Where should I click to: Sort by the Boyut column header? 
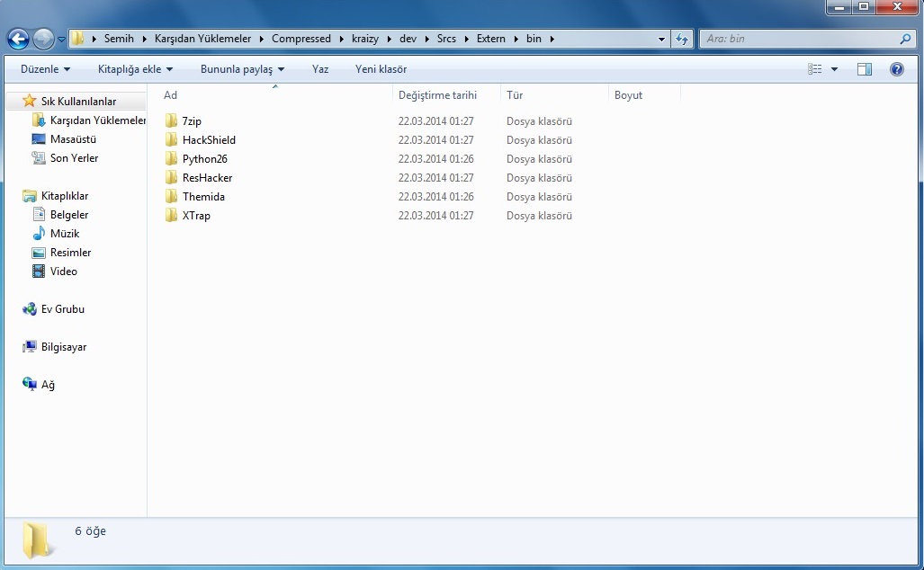point(645,94)
